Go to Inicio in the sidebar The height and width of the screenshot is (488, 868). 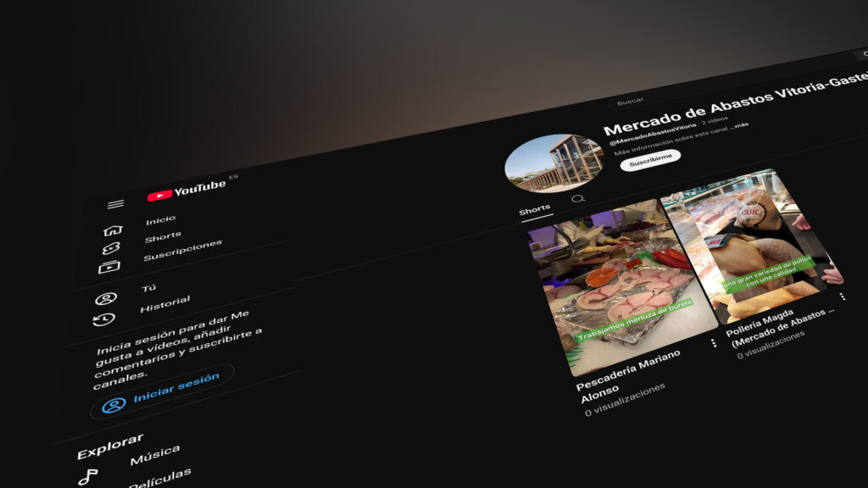click(160, 220)
